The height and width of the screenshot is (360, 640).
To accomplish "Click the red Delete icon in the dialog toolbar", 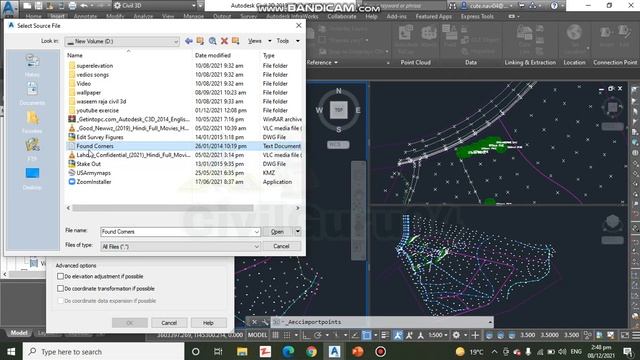I will tap(224, 41).
